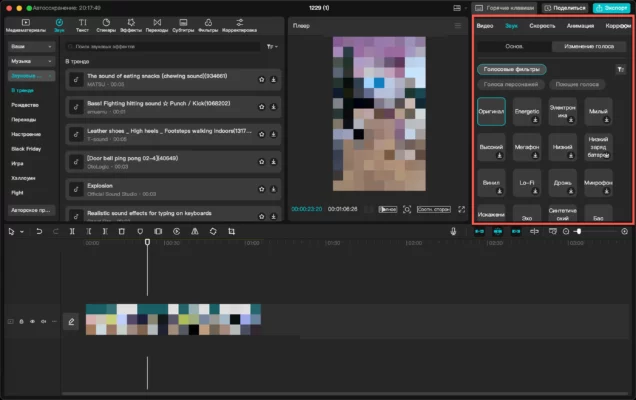Open the Переходы transitions panel
Screen dimensions: 636x400
click(x=157, y=25)
